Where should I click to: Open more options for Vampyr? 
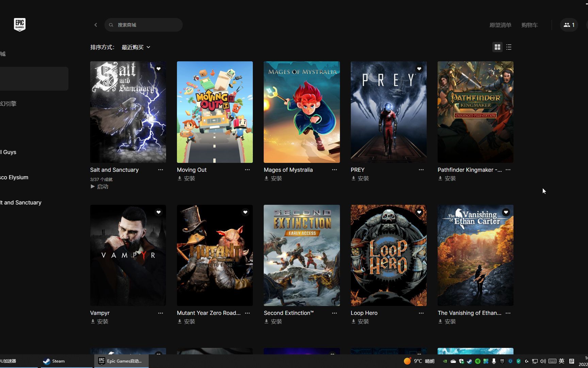(x=161, y=313)
